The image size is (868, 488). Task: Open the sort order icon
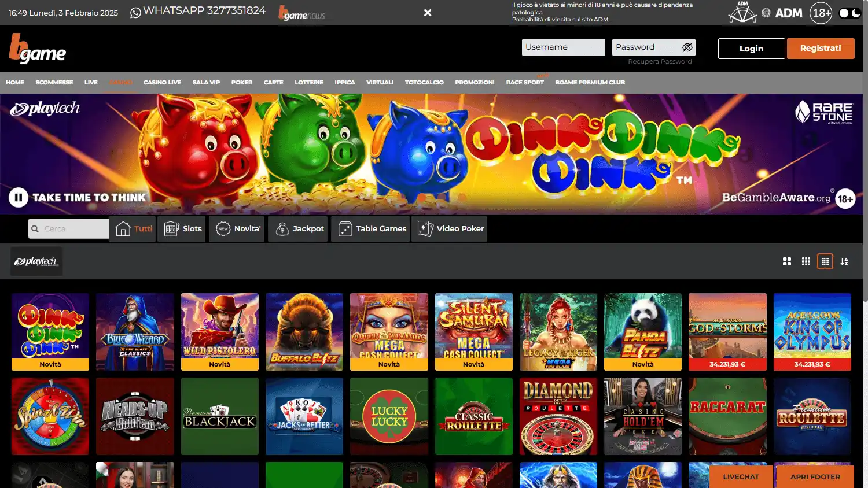pos(844,261)
